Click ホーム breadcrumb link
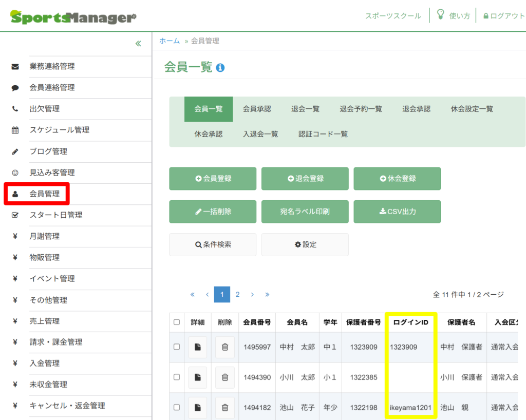The image size is (526, 420). pos(170,41)
